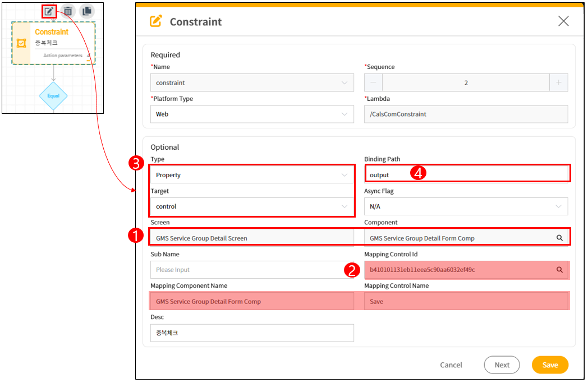This screenshot has height=383, width=588.
Task: Click the edit icon above Constraint node
Action: click(x=49, y=11)
